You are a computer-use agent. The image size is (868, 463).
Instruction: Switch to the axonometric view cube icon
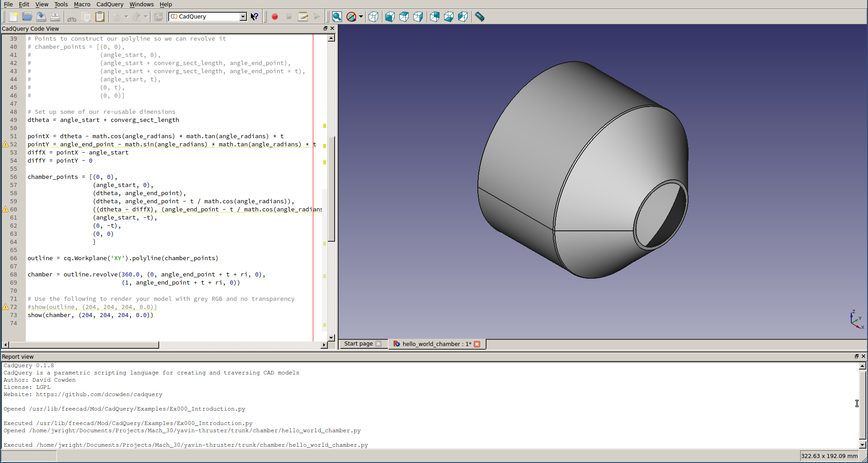click(x=373, y=17)
